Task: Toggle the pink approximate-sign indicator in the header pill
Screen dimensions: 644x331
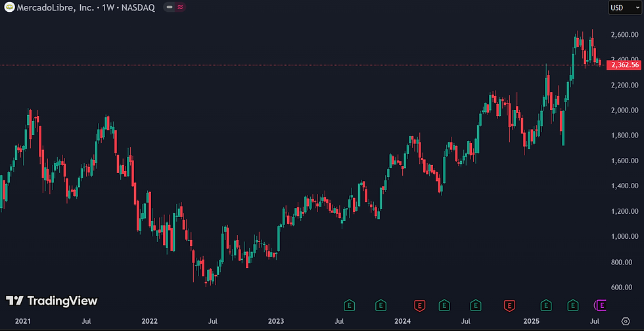Action: [x=180, y=7]
